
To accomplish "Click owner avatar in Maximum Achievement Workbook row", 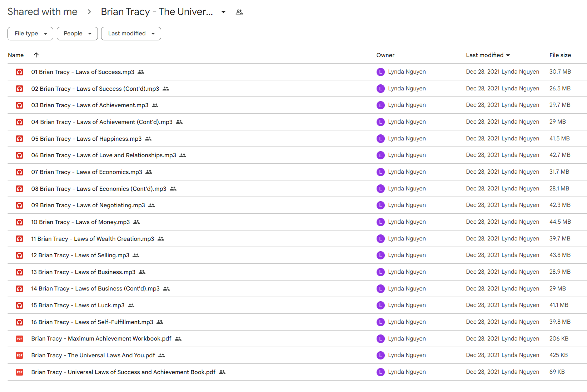I will (380, 339).
